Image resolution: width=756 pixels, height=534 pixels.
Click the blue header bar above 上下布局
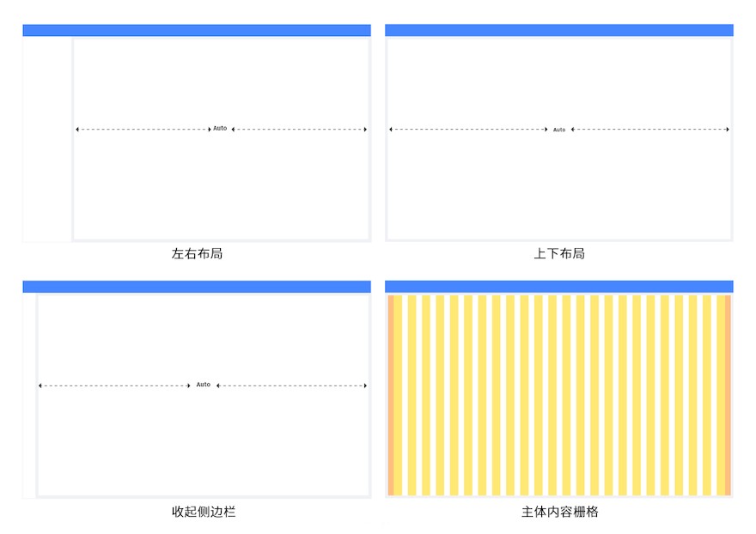pos(558,30)
